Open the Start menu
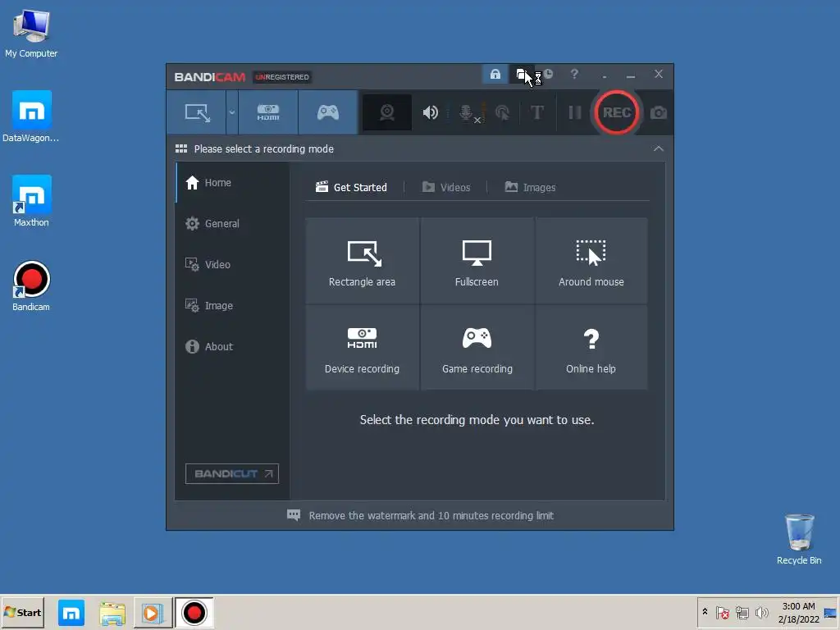Viewport: 840px width, 630px height. click(22, 612)
